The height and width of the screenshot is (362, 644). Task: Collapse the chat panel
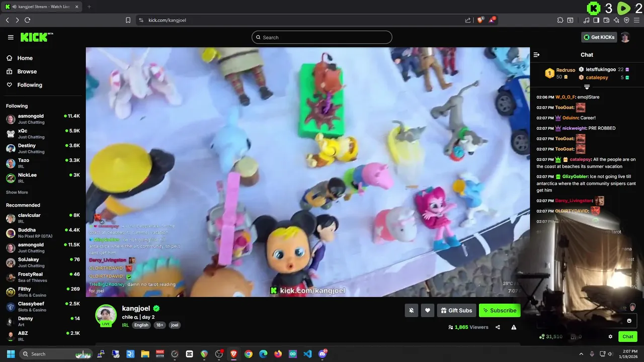[x=536, y=55]
